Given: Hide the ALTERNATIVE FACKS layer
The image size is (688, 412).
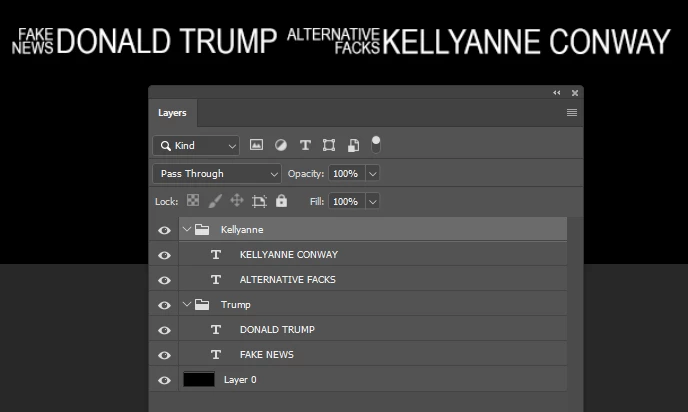Looking at the screenshot, I should 164,280.
